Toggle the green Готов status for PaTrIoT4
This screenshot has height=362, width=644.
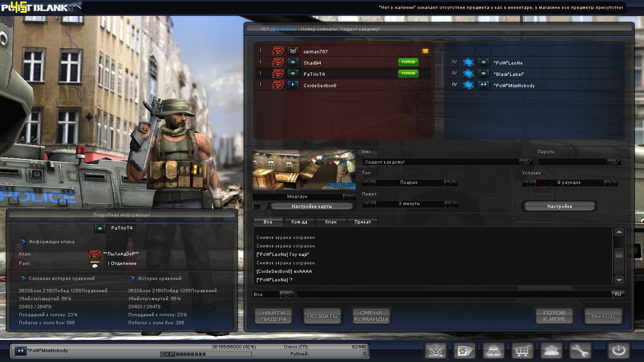tap(408, 74)
